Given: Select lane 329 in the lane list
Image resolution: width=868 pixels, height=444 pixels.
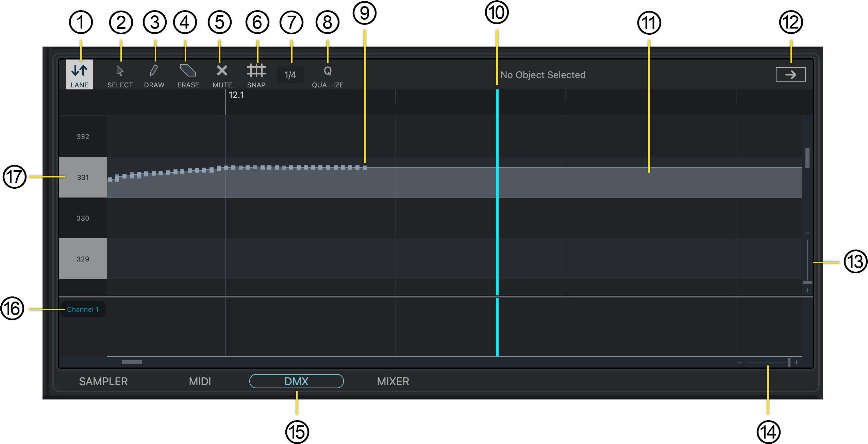Looking at the screenshot, I should pyautogui.click(x=83, y=259).
